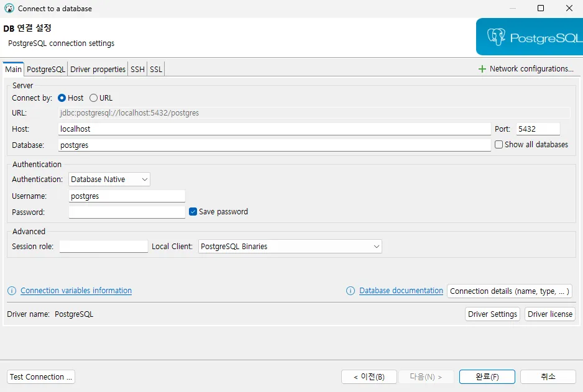
Task: Switch to the Driver properties tab
Action: [x=98, y=69]
